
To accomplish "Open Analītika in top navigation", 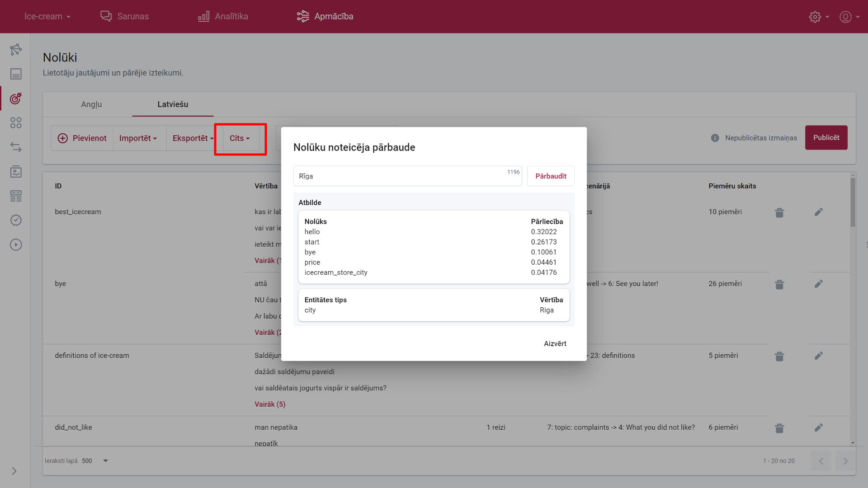I will point(223,16).
